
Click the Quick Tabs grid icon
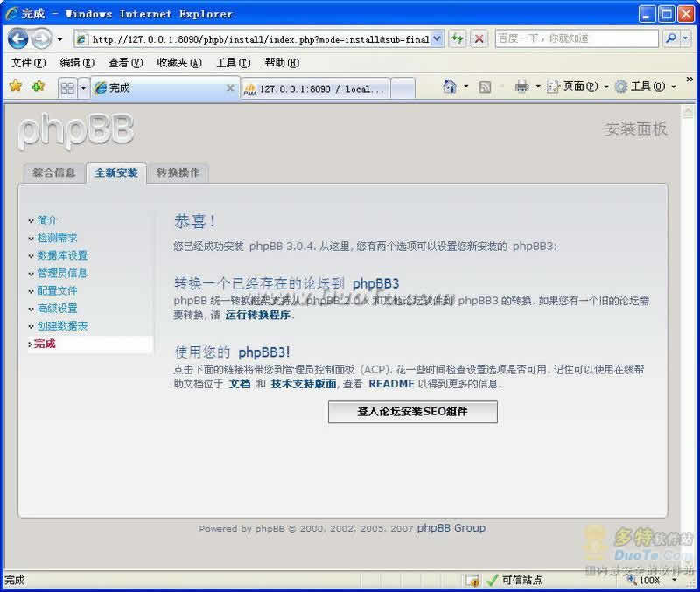tap(67, 88)
